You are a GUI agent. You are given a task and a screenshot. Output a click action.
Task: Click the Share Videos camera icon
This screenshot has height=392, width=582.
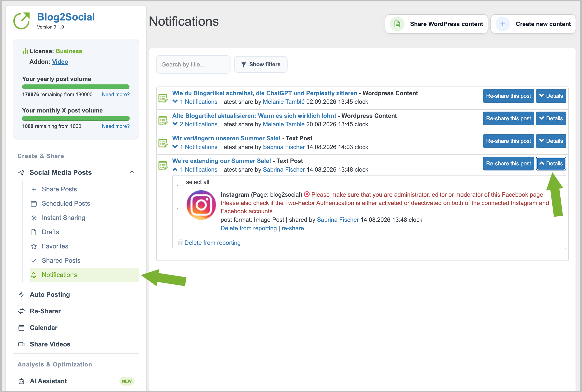(21, 344)
